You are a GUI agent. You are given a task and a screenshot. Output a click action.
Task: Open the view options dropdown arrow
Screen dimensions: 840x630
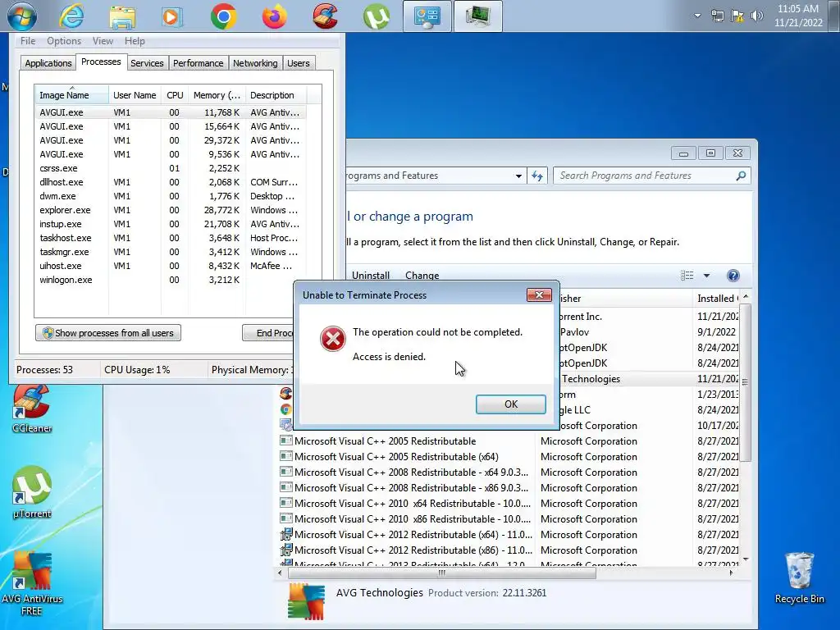[x=706, y=276]
